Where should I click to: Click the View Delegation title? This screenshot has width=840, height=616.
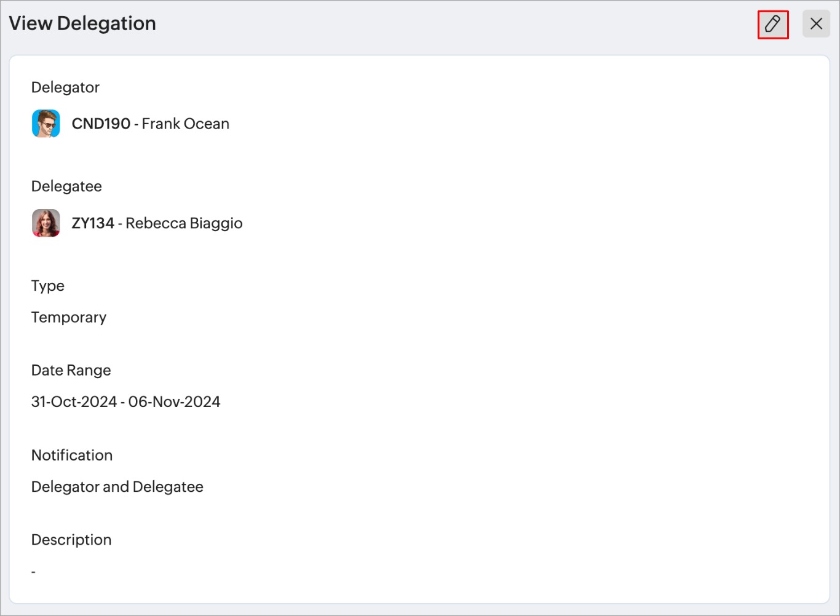(x=82, y=23)
